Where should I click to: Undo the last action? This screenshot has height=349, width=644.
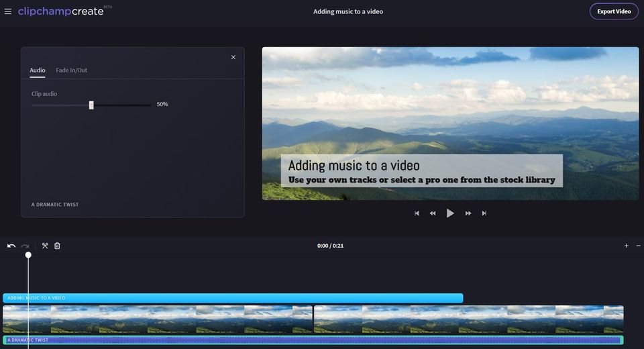[x=11, y=246]
